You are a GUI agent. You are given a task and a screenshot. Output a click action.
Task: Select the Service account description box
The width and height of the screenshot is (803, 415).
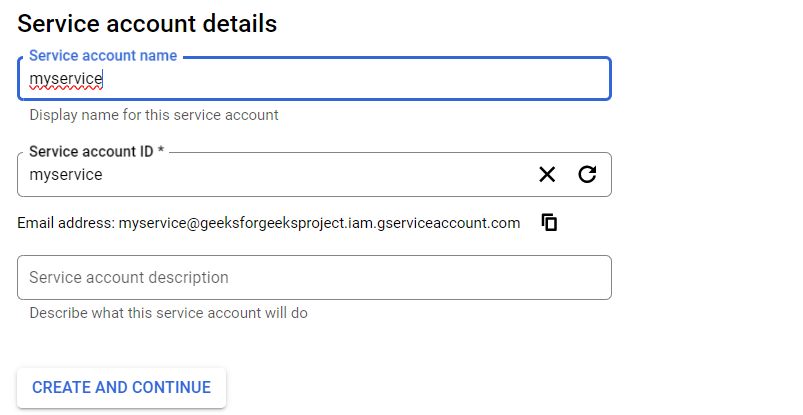[314, 278]
